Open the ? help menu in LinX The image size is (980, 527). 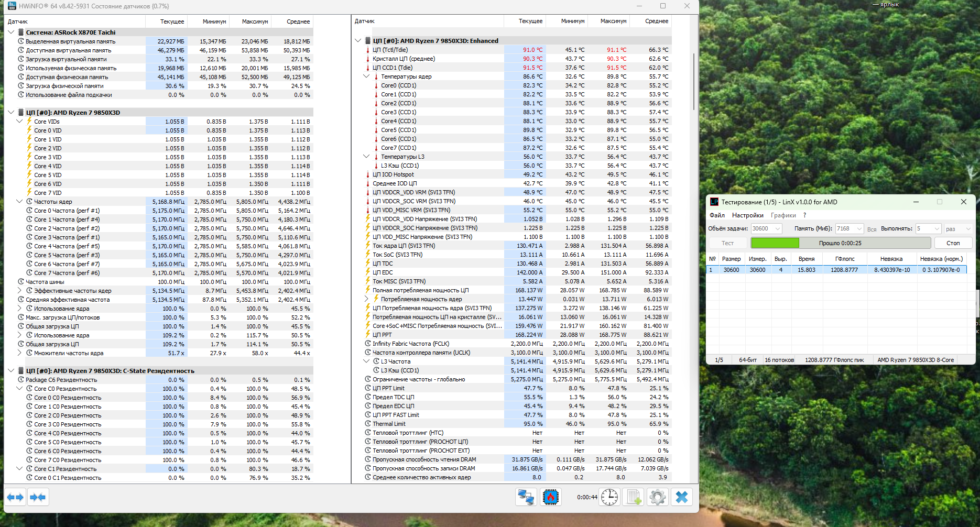click(x=804, y=215)
